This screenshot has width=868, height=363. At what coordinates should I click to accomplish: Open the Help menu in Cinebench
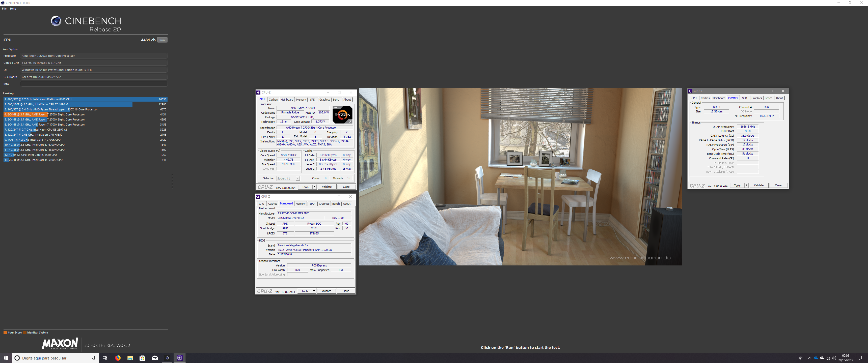tap(13, 9)
